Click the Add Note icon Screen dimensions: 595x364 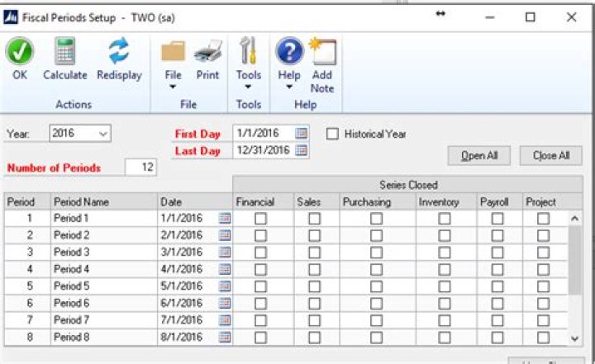321,52
